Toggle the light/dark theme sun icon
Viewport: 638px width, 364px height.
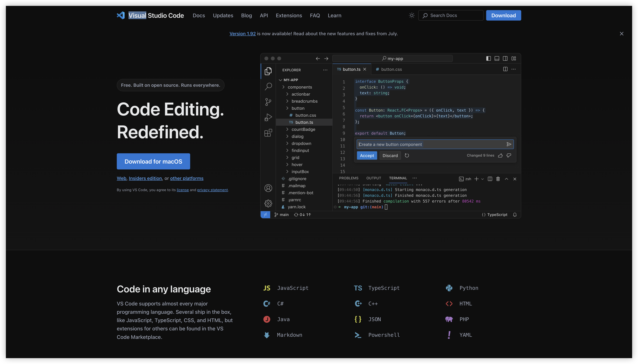point(412,15)
